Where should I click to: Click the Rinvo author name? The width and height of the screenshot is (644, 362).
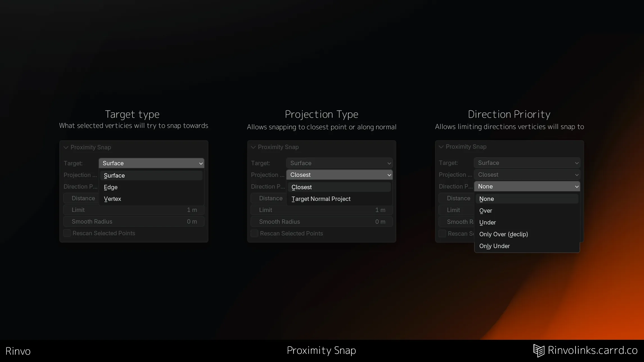[18, 351]
